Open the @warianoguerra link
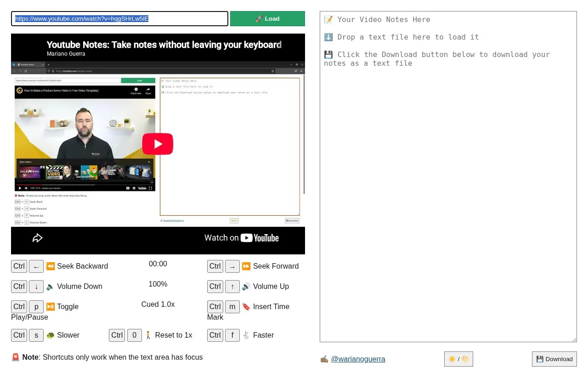 [358, 359]
